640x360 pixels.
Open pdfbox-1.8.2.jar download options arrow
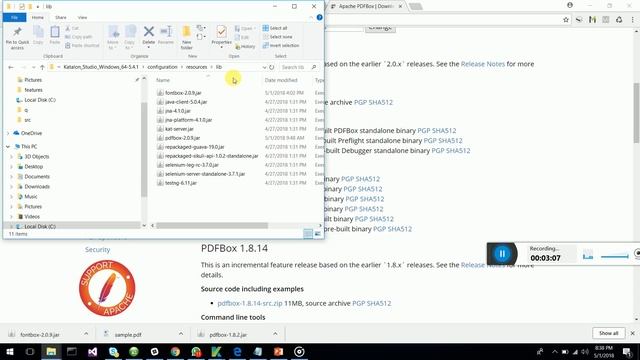click(275, 334)
